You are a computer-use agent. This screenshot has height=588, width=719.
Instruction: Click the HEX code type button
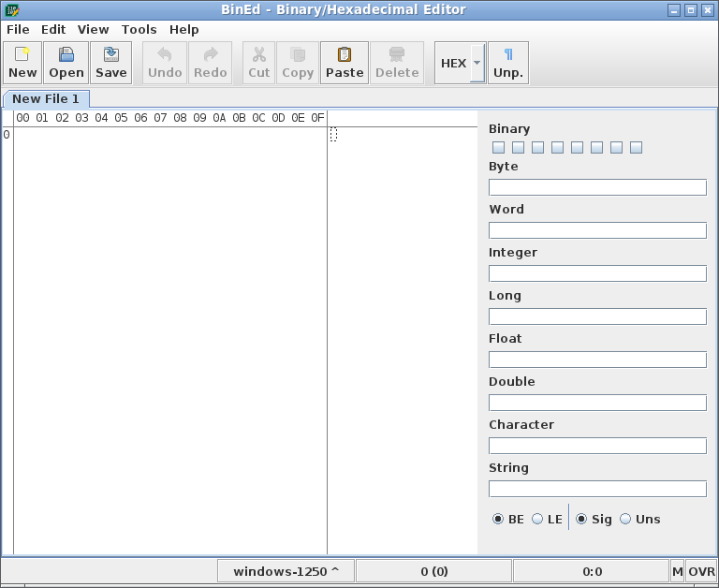coord(453,63)
